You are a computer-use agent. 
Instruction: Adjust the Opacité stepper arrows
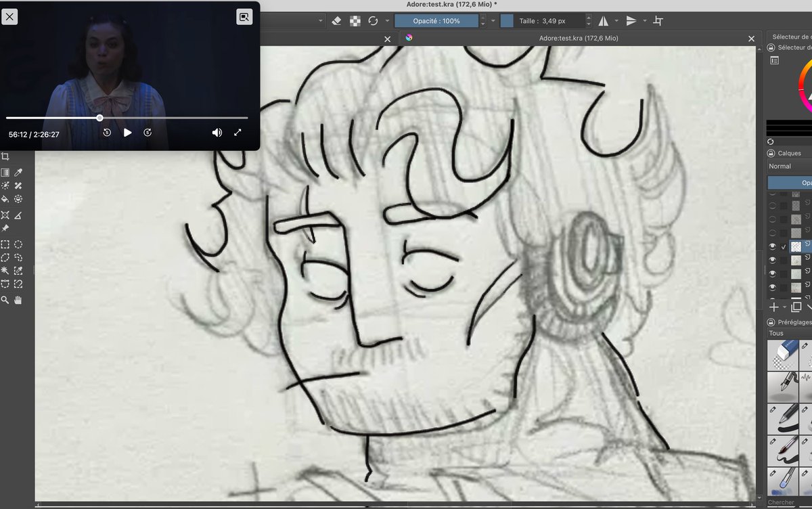(x=482, y=21)
